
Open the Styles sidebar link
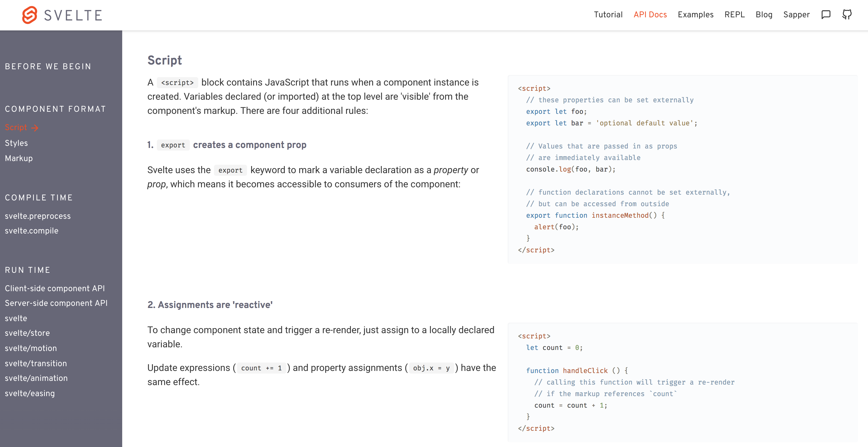[16, 143]
